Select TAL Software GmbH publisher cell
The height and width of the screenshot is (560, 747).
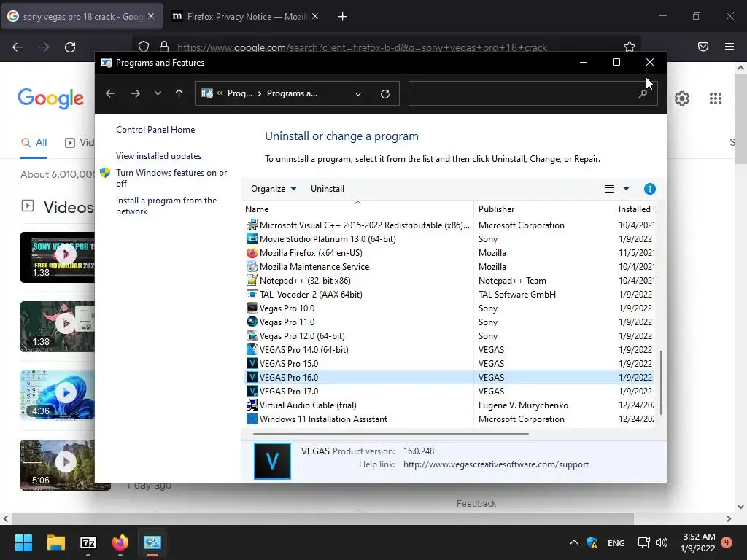pos(517,295)
